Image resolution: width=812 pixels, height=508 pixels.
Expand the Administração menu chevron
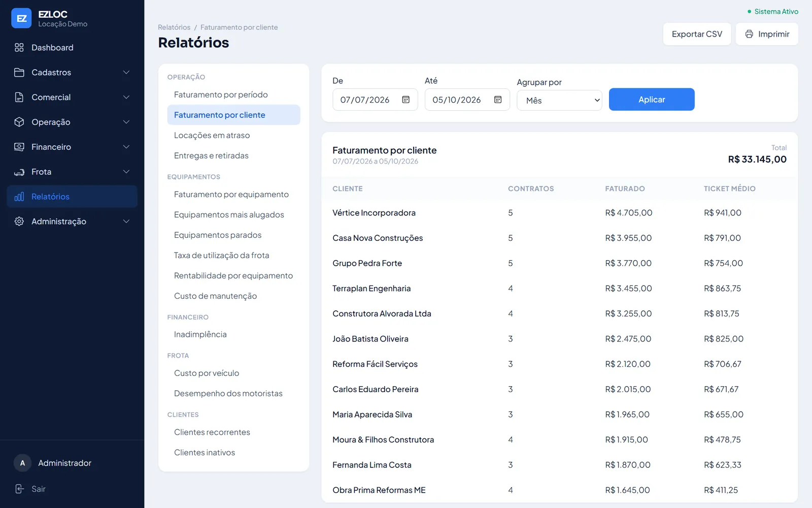[x=126, y=221]
